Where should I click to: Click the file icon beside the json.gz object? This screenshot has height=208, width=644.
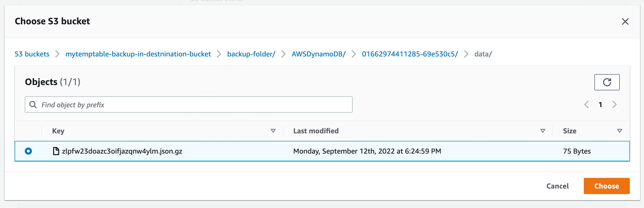(x=56, y=151)
